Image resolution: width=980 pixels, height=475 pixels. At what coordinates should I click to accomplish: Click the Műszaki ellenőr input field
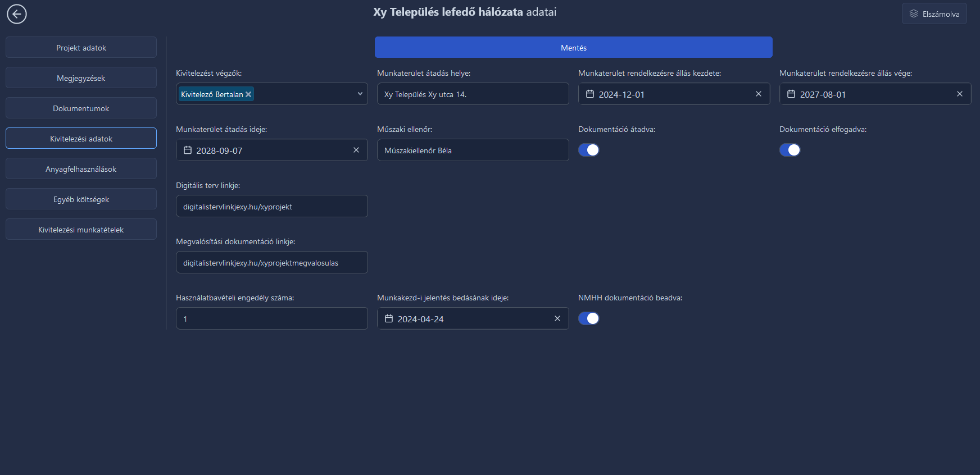pos(473,150)
